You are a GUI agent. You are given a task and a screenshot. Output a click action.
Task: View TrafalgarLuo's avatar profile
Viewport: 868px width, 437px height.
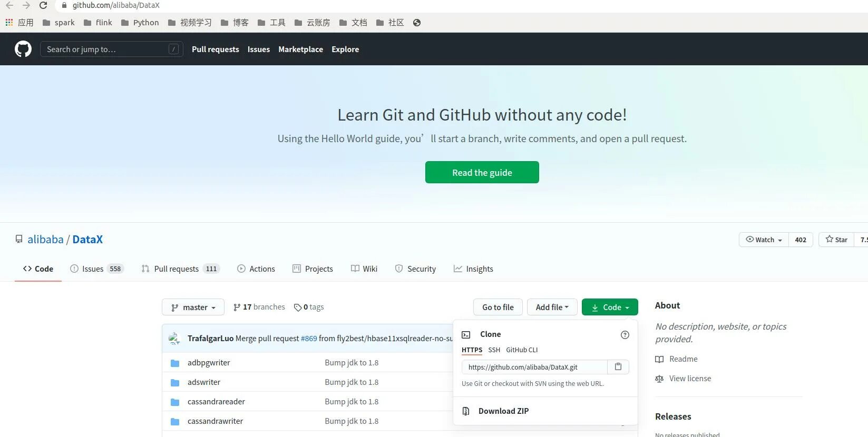click(174, 338)
